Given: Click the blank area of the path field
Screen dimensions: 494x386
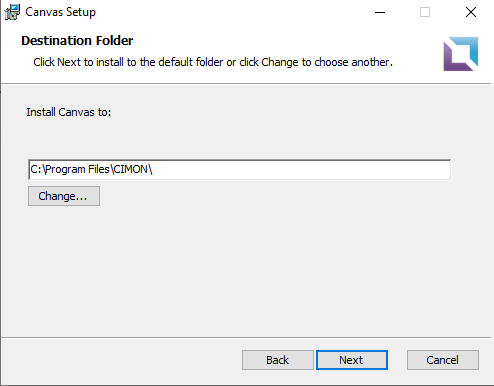Looking at the screenshot, I should click(300, 170).
